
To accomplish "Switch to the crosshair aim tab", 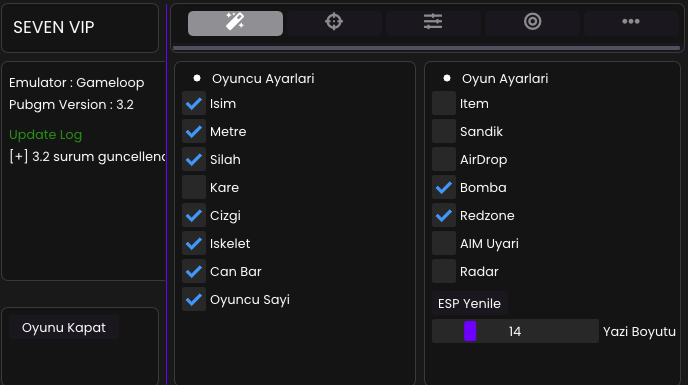I will pyautogui.click(x=334, y=23).
